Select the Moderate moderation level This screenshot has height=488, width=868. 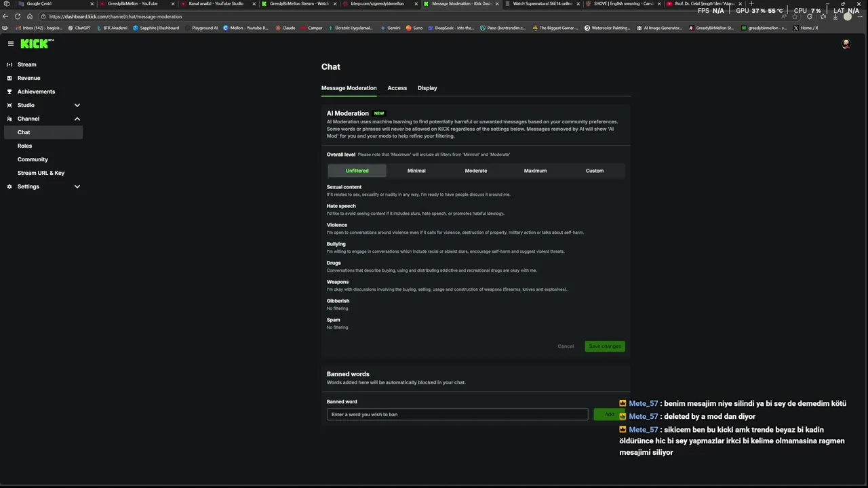pyautogui.click(x=476, y=171)
